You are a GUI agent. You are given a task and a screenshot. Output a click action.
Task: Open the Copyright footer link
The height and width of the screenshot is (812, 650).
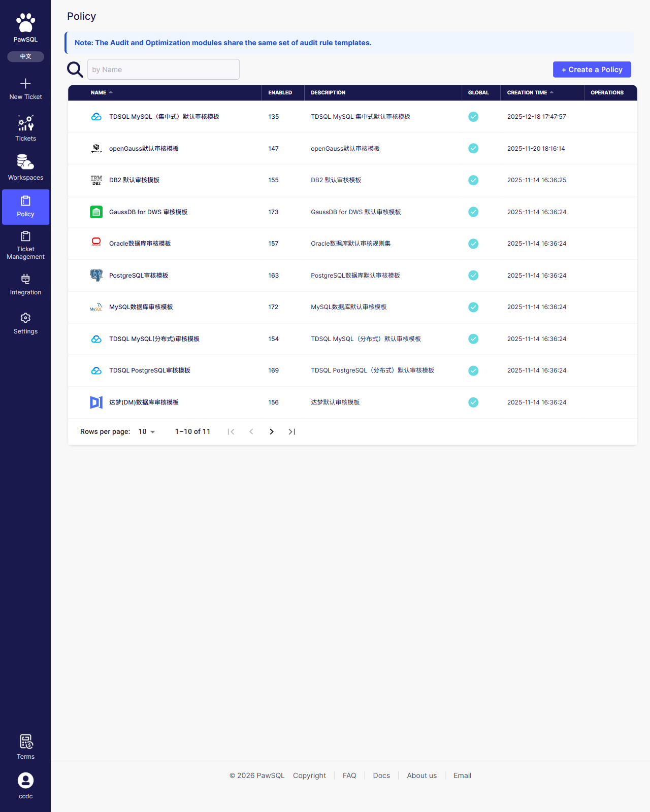point(309,775)
